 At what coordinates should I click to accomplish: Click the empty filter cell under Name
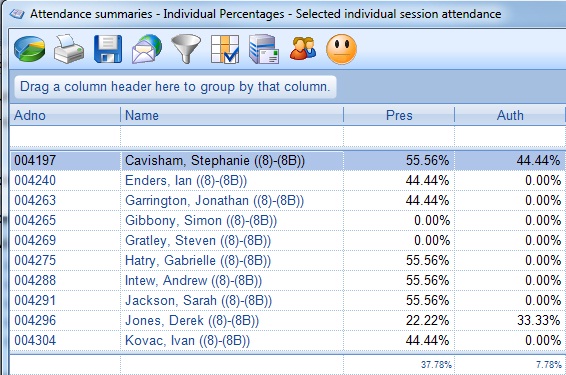[232, 136]
